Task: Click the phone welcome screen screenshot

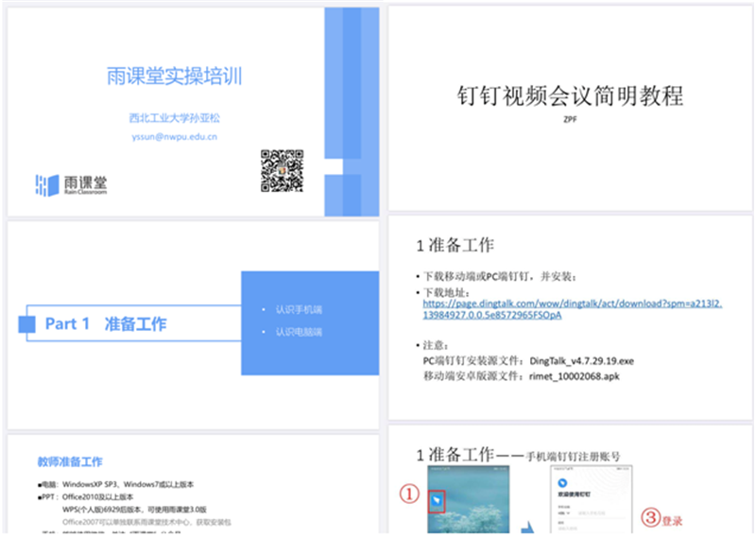Action: (x=592, y=499)
